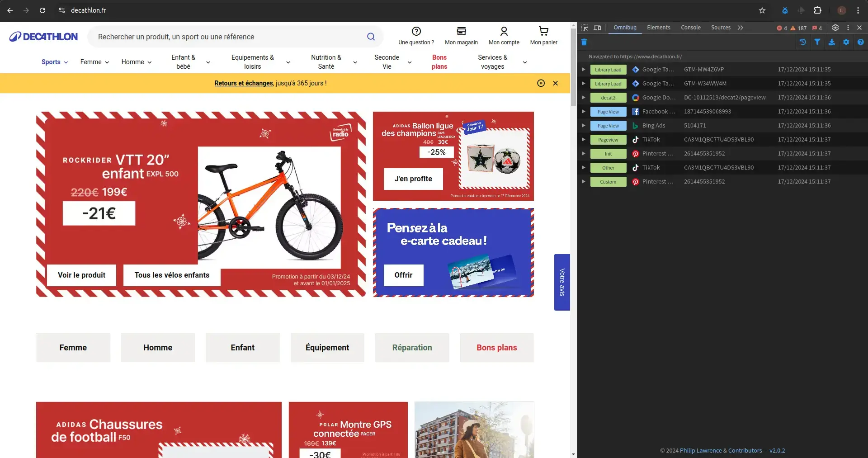This screenshot has height=458, width=868.
Task: Switch to the Elements tab
Action: pos(658,28)
